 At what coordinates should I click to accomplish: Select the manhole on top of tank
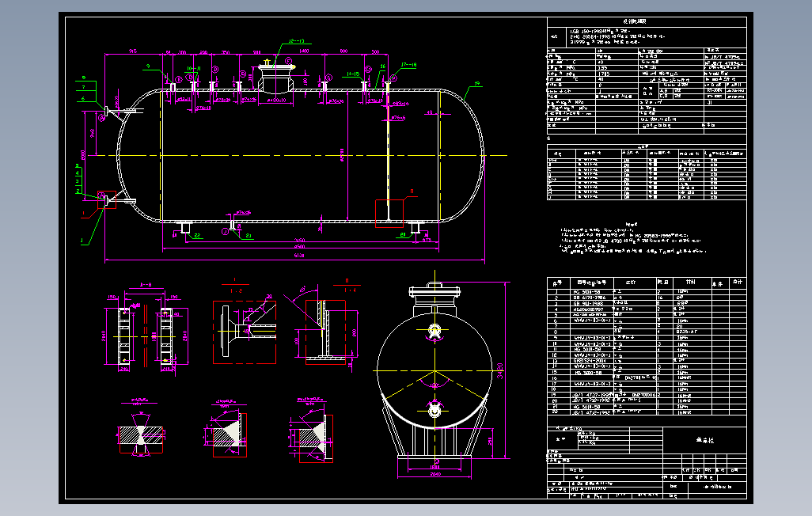click(x=276, y=78)
